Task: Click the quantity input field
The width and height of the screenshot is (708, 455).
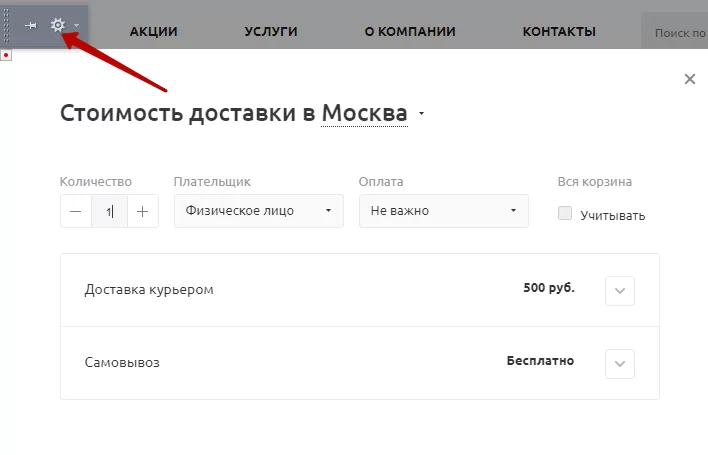Action: [x=110, y=211]
